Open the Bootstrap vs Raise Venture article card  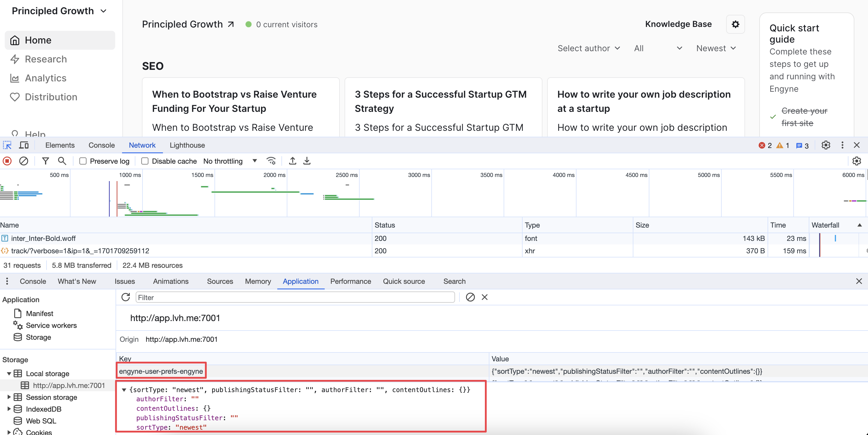click(241, 107)
